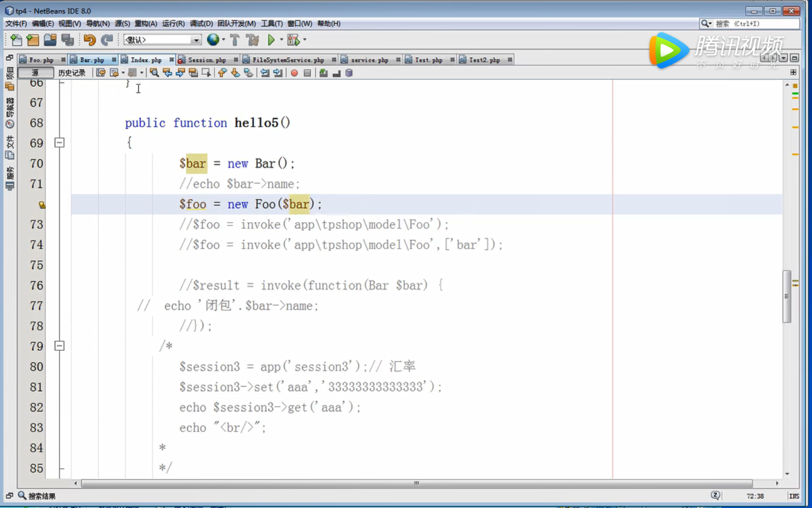This screenshot has width=812, height=508.
Task: Switch editor to 历史记录 history view
Action: point(72,73)
